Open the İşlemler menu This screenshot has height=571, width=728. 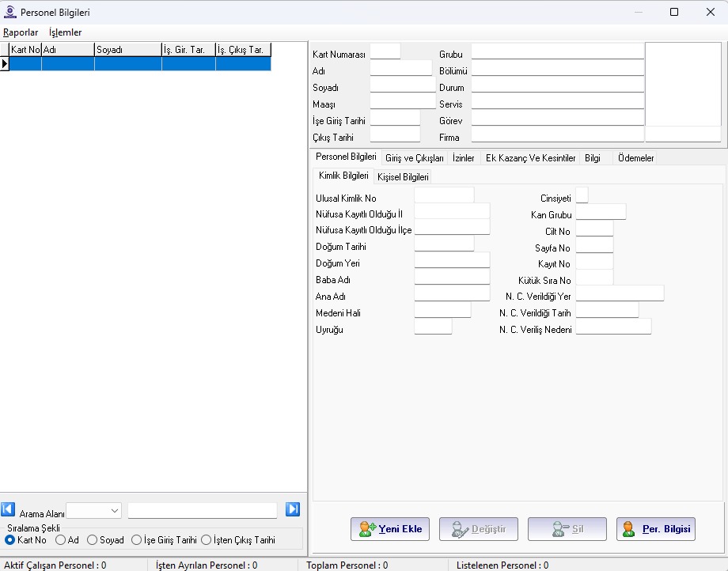click(65, 32)
